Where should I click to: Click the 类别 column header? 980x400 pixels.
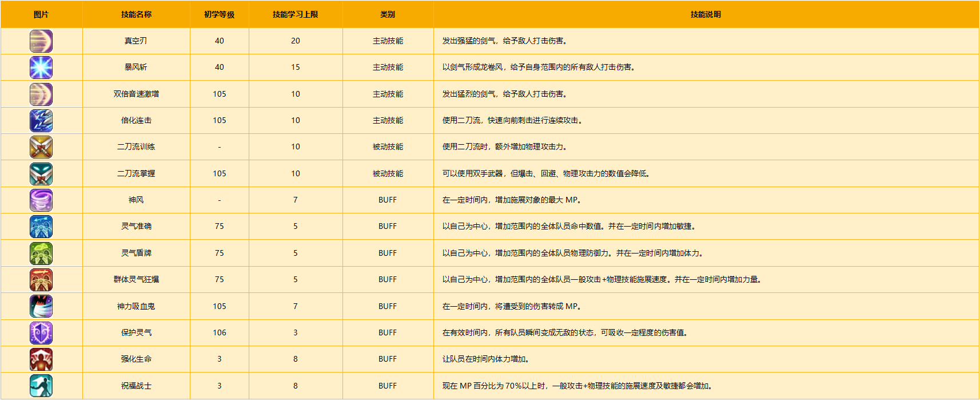(x=388, y=14)
